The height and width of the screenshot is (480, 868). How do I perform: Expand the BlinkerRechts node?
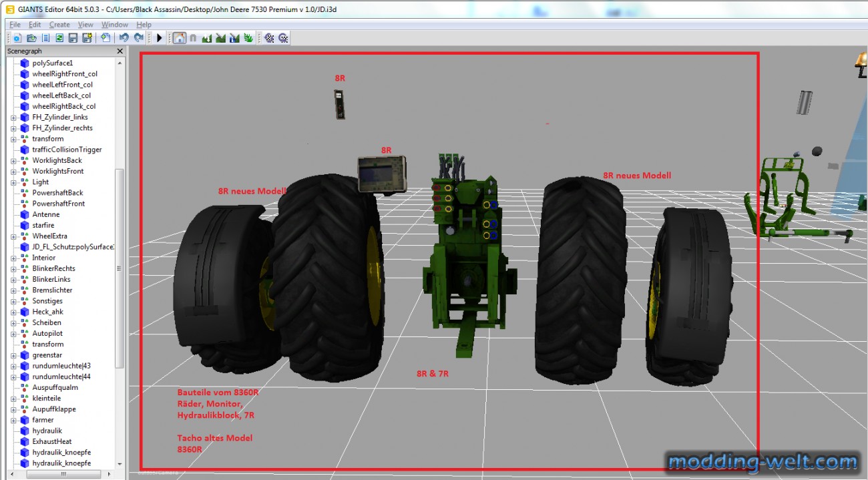coord(13,268)
